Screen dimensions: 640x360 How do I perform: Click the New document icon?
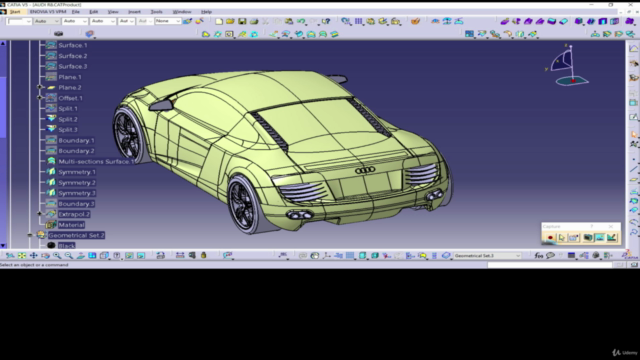click(219, 21)
